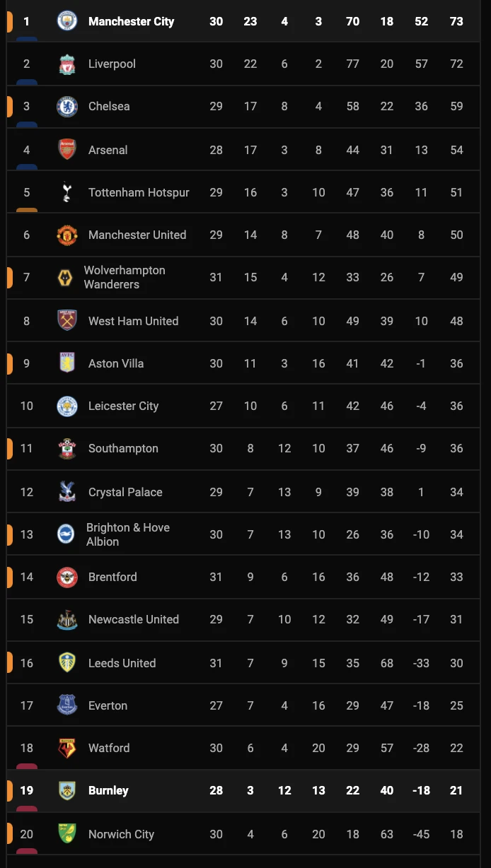Click the West Ham United crest
The width and height of the screenshot is (491, 868).
[x=67, y=321]
